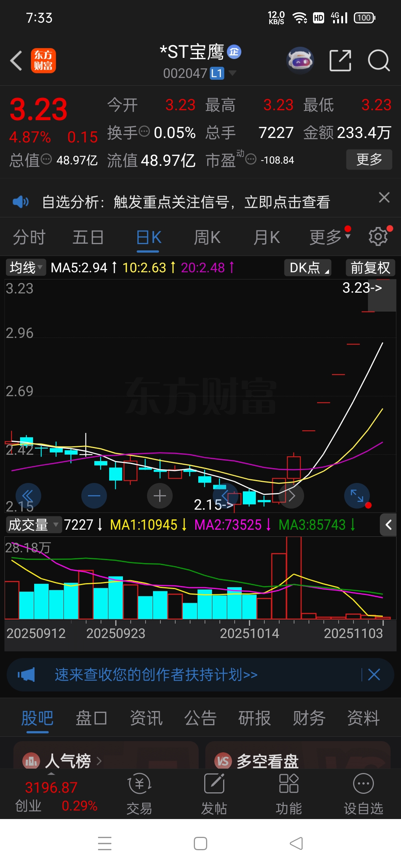Expand chart to fullscreen
This screenshot has height=868, width=401.
point(357,496)
